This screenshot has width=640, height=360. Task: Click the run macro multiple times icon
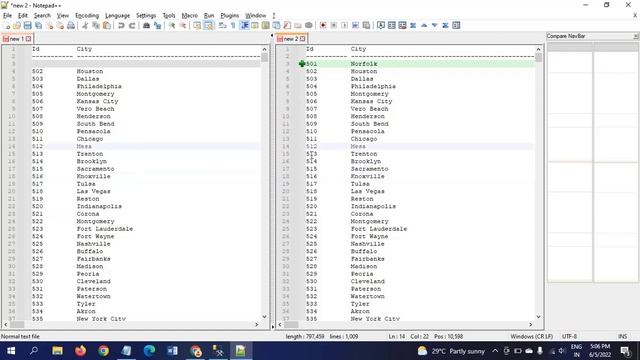(356, 25)
